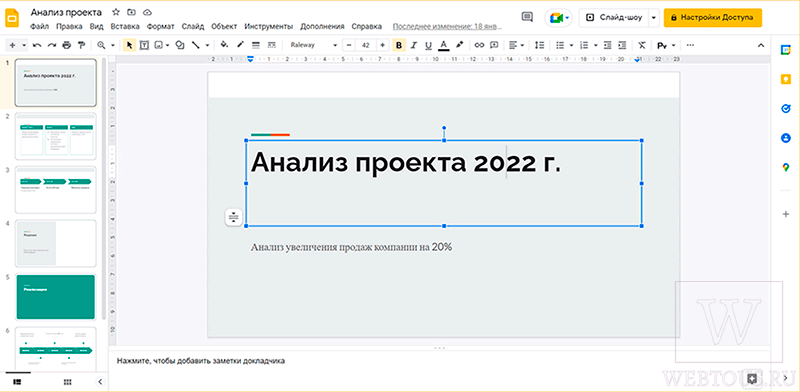Click the speaker notes field

click(439, 361)
